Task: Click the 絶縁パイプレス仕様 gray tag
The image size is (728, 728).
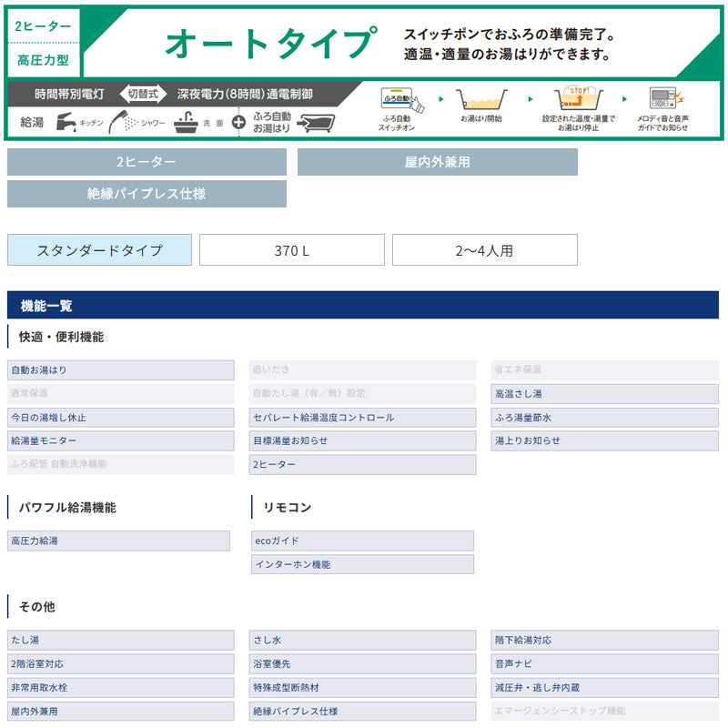Action: 147,194
